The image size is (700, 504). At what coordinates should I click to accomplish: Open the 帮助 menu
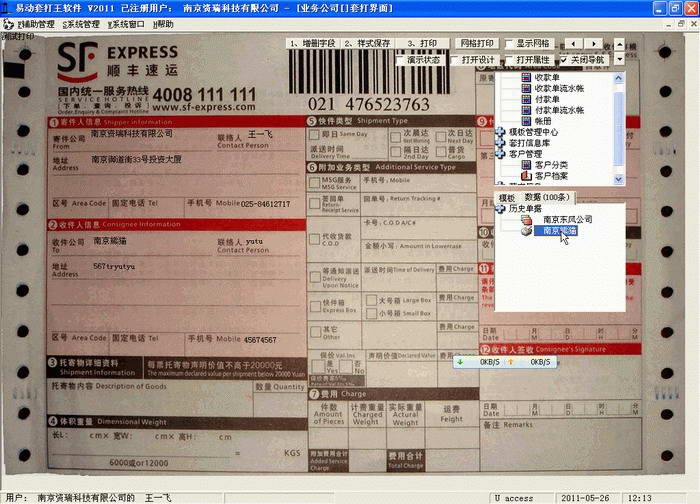[163, 24]
